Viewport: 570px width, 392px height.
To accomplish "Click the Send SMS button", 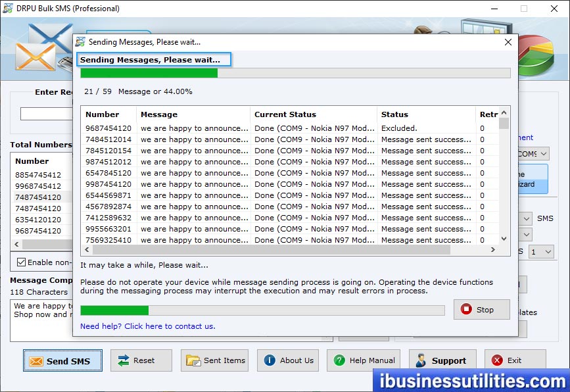I will [62, 360].
